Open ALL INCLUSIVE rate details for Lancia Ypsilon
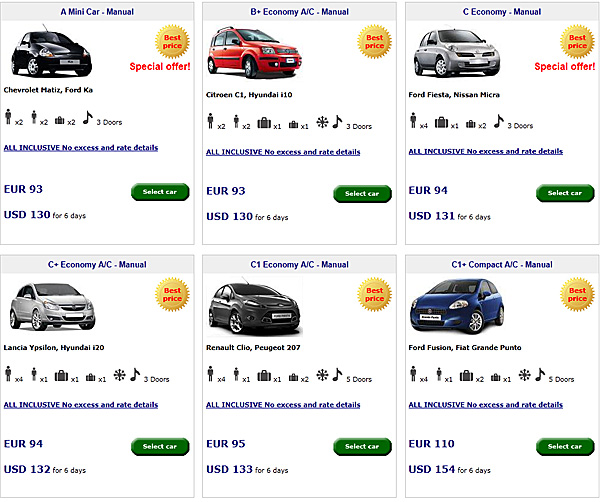The image size is (600, 502). 81,404
